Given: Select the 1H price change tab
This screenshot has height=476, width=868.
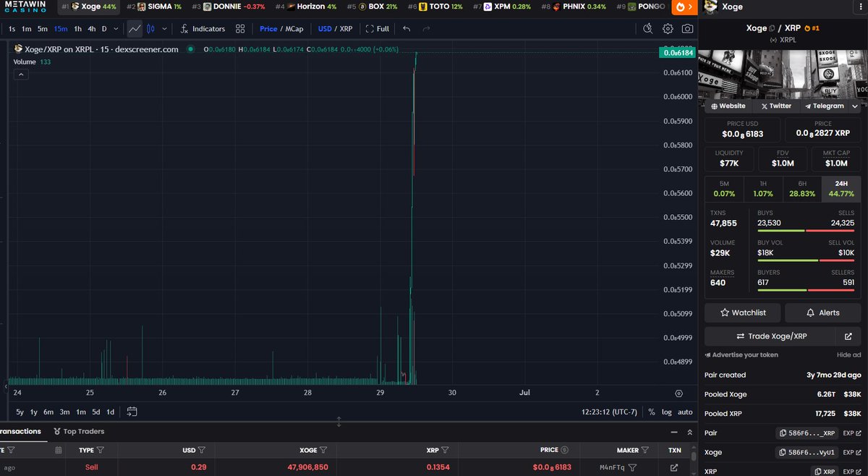Looking at the screenshot, I should pos(763,190).
